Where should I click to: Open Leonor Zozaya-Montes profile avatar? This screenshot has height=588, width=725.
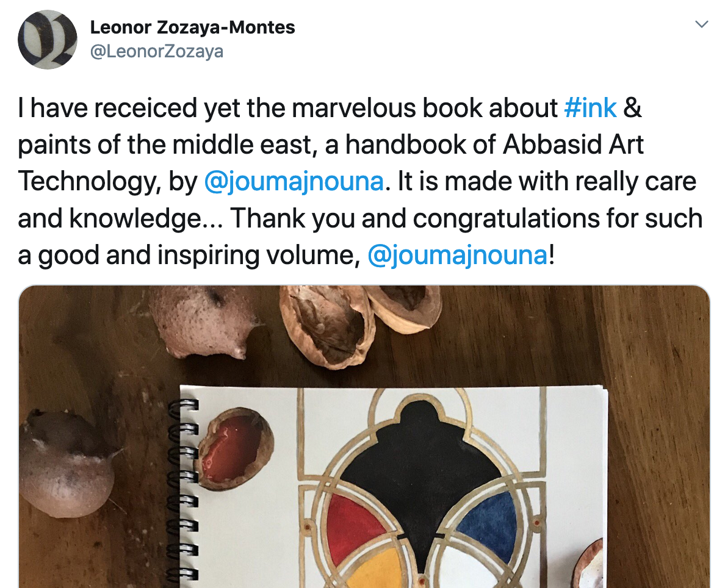coord(47,40)
